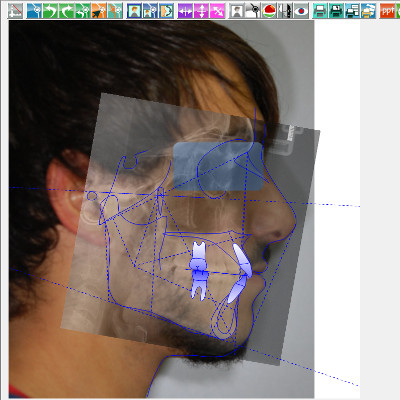Viewport: 400px width, 400px height.
Task: Click the dark green print preview icon
Action: pyautogui.click(x=336, y=11)
